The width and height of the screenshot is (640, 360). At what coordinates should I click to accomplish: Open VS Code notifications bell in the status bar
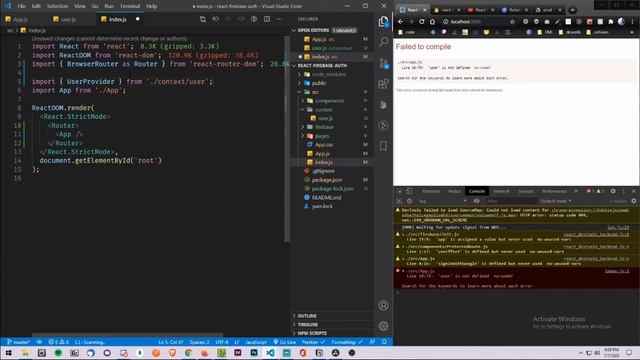pos(384,342)
